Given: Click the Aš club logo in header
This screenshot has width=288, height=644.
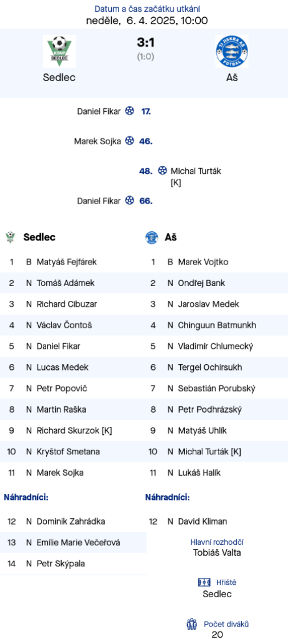Looking at the screenshot, I should pyautogui.click(x=232, y=51).
